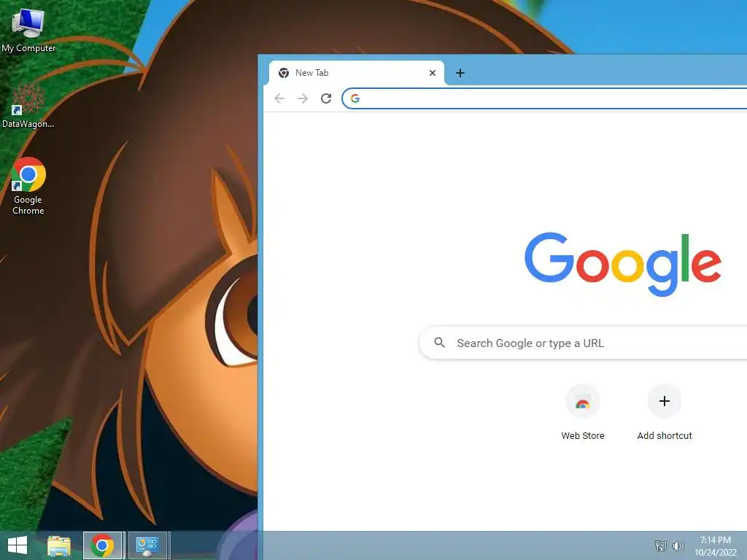Click Chrome icon in the taskbar
Viewport: 747px width, 560px height.
click(102, 545)
